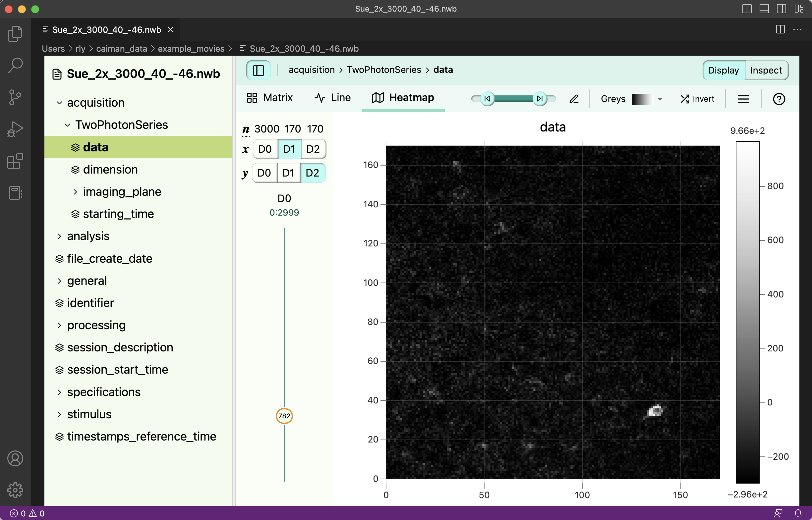Set y axis to D1
This screenshot has height=520, width=812.
[x=288, y=173]
